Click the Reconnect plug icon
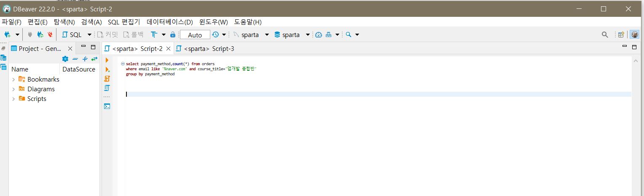 [x=40, y=34]
